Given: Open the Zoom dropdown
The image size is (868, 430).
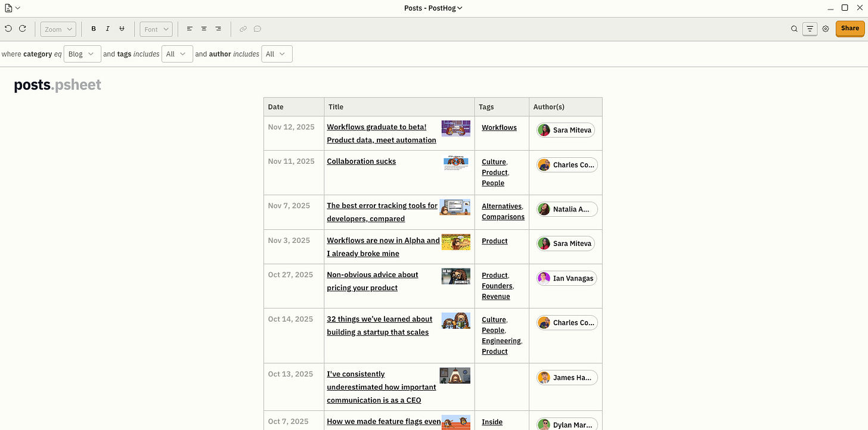Looking at the screenshot, I should coord(58,29).
